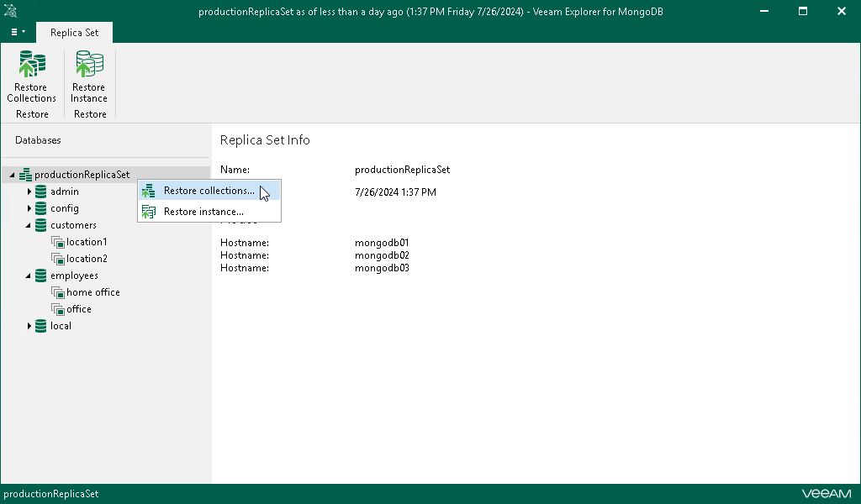Click the Veeam Explorer app icon in title bar
Image resolution: width=861 pixels, height=504 pixels.
(x=10, y=11)
